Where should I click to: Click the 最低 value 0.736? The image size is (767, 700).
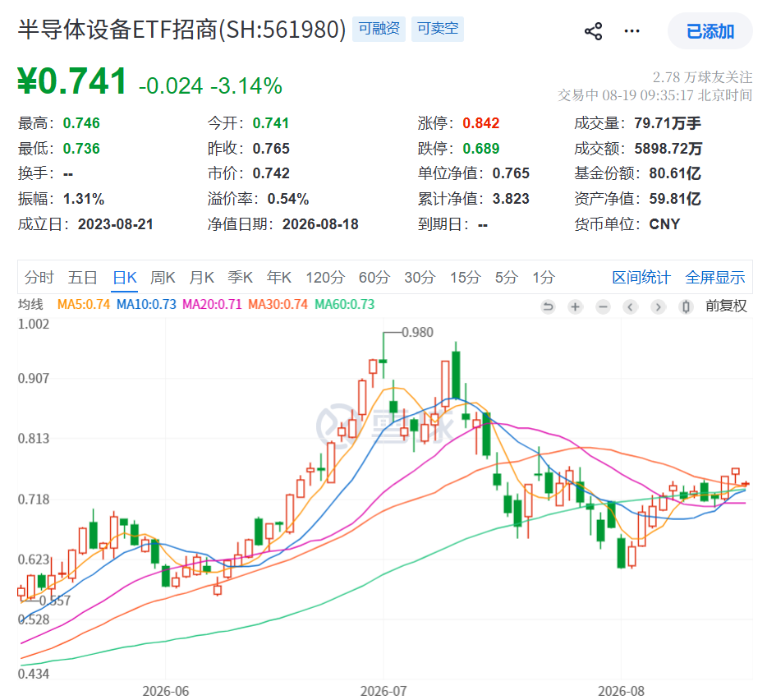(x=81, y=149)
